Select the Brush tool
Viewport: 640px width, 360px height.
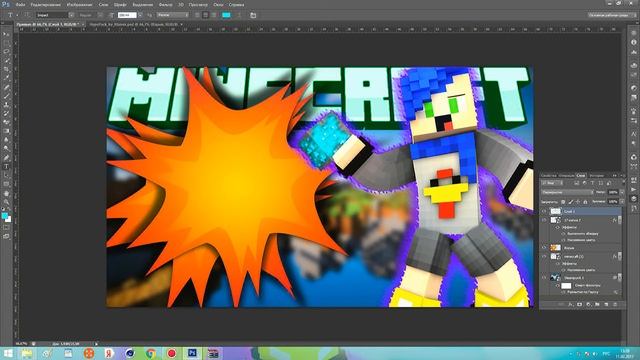[x=6, y=96]
